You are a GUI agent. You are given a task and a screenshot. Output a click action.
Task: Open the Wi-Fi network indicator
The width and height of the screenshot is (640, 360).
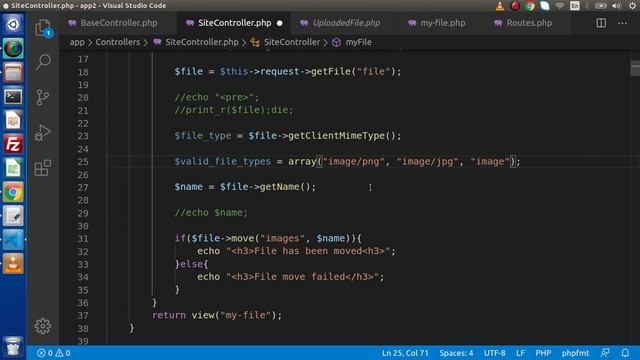(x=560, y=6)
